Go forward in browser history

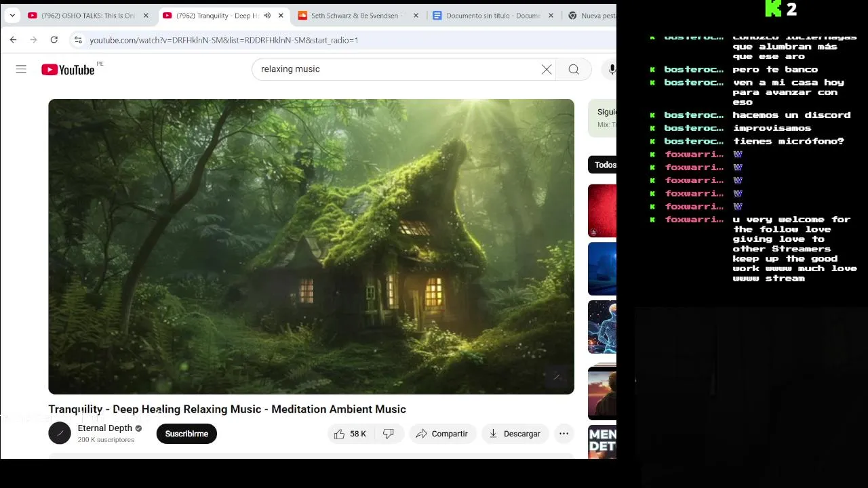(33, 40)
